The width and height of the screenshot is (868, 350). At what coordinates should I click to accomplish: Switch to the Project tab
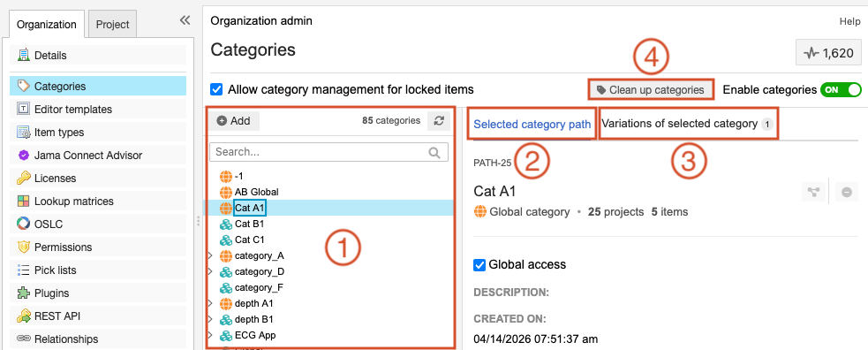(x=112, y=25)
